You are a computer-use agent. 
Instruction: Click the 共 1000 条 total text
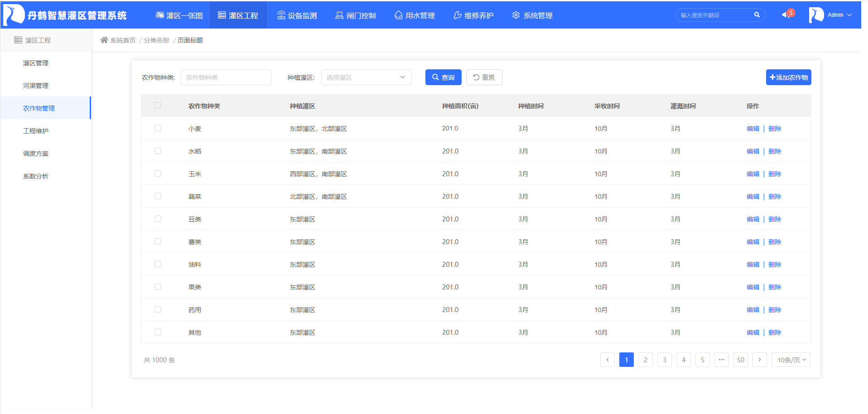coord(159,360)
